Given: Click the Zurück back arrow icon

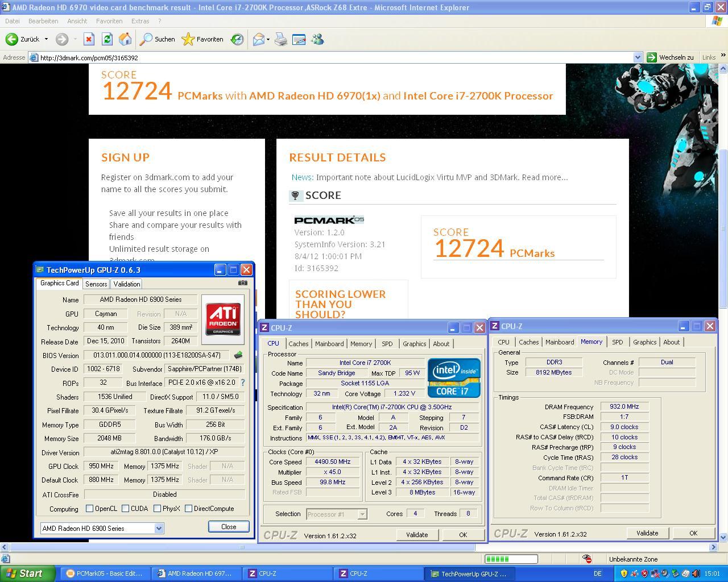Looking at the screenshot, I should tap(11, 39).
